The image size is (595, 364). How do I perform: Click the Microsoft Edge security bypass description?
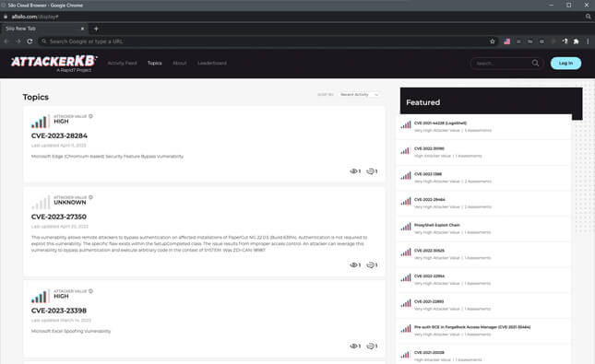click(107, 157)
